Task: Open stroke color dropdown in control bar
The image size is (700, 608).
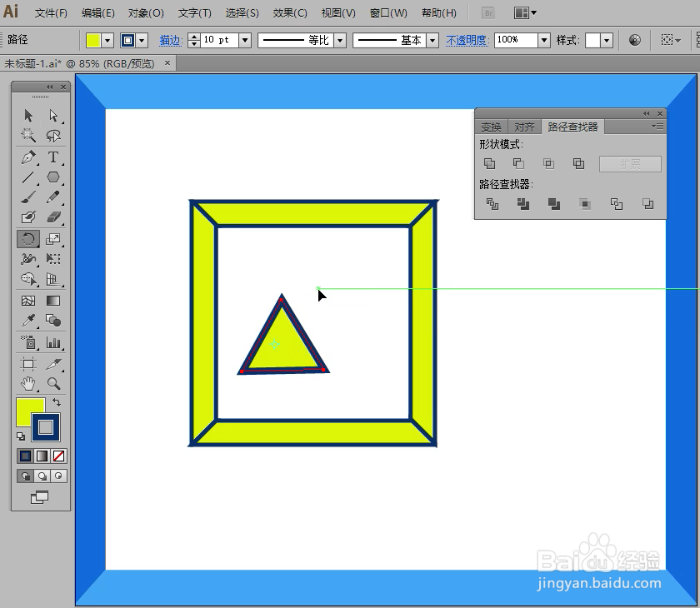Action: point(142,41)
